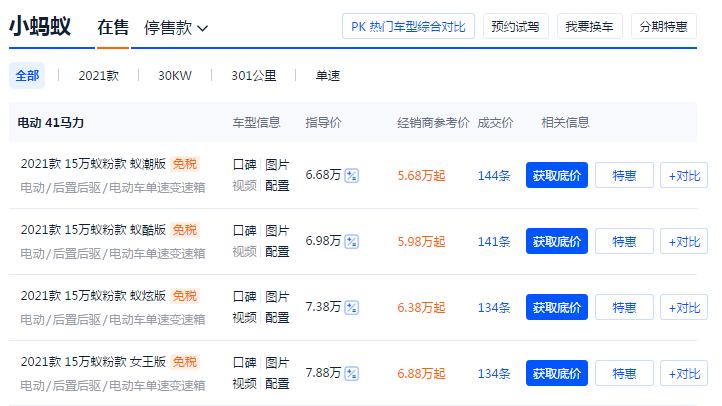Image resolution: width=722 pixels, height=406 pixels.
Task: Open 口碑 for 蚁炫版
Action: pyautogui.click(x=245, y=296)
